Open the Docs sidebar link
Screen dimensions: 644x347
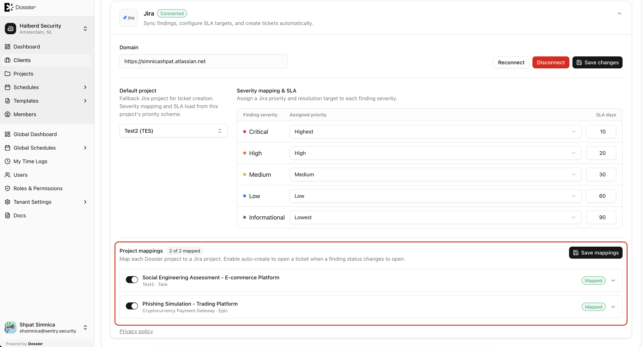tap(47, 215)
